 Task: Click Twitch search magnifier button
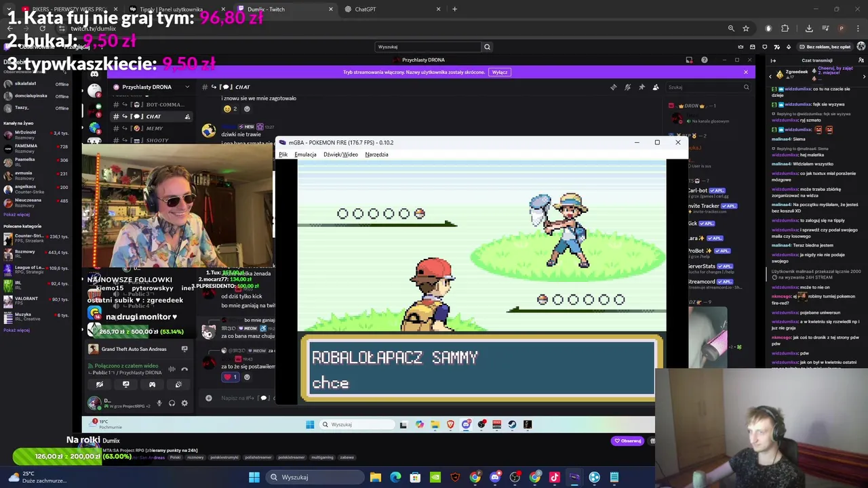coord(487,47)
